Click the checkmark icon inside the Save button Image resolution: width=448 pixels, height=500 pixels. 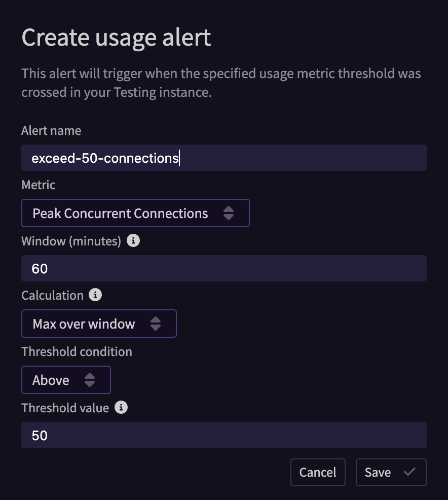[x=409, y=472]
